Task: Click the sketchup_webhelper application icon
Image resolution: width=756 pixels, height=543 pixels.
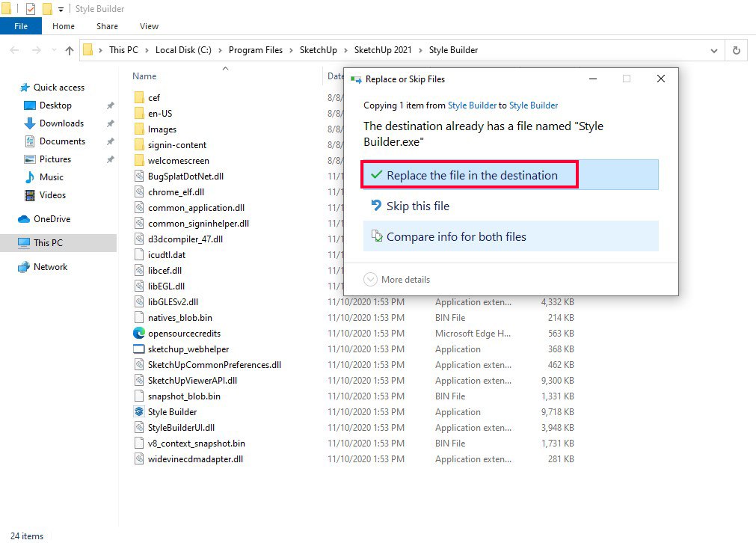Action: (x=139, y=349)
